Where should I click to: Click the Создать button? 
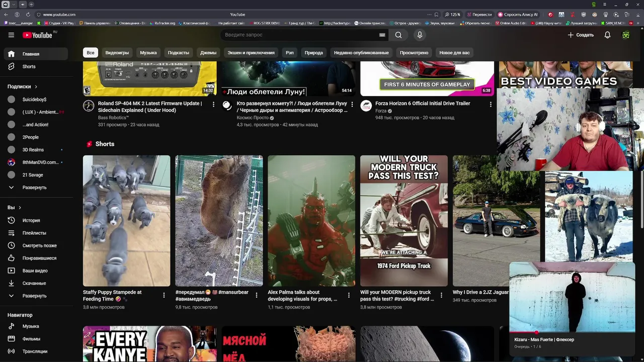[x=581, y=35]
